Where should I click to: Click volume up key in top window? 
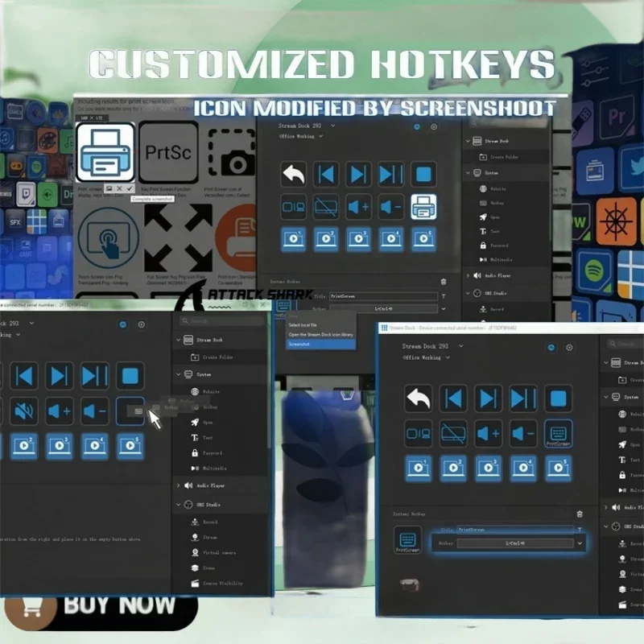click(x=358, y=207)
